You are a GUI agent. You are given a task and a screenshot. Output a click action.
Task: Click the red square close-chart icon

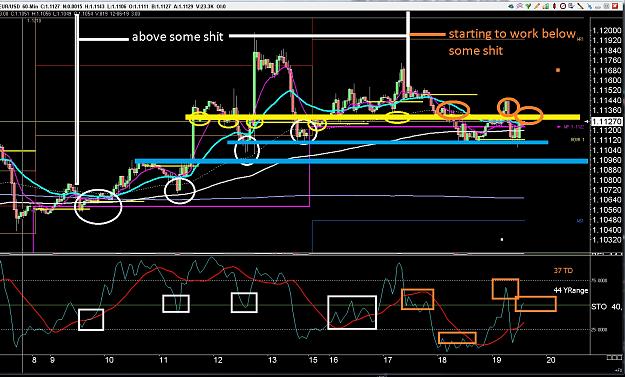coord(615,6)
